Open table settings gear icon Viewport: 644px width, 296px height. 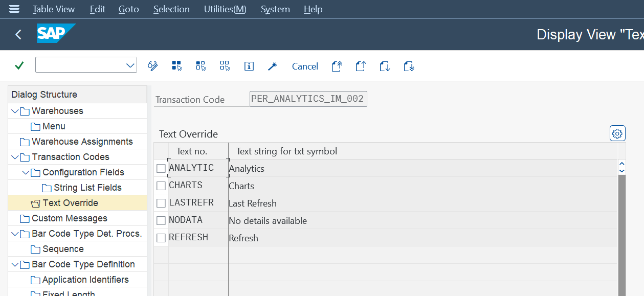click(617, 133)
